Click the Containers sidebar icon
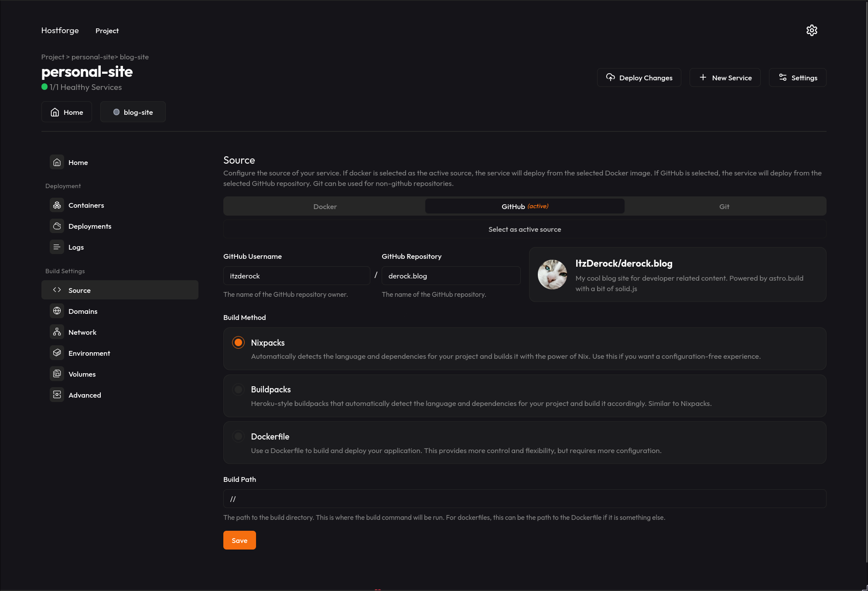 (x=57, y=205)
